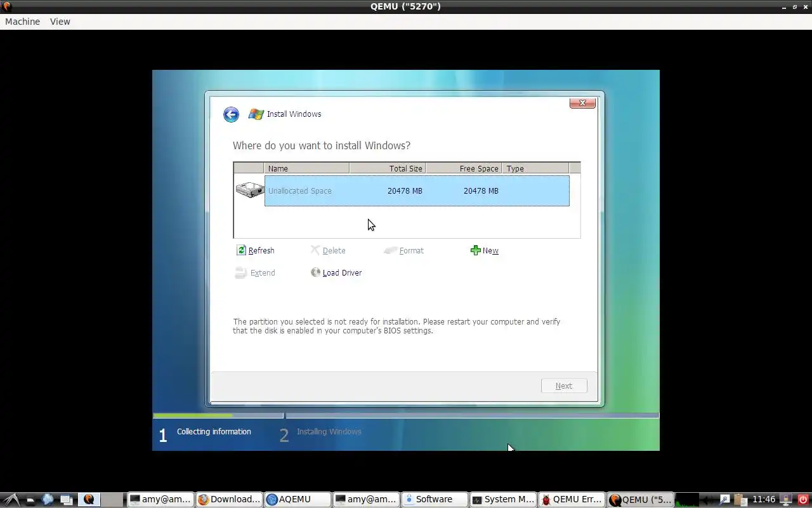The width and height of the screenshot is (812, 508).
Task: Click the green plus New partition icon
Action: click(x=475, y=250)
